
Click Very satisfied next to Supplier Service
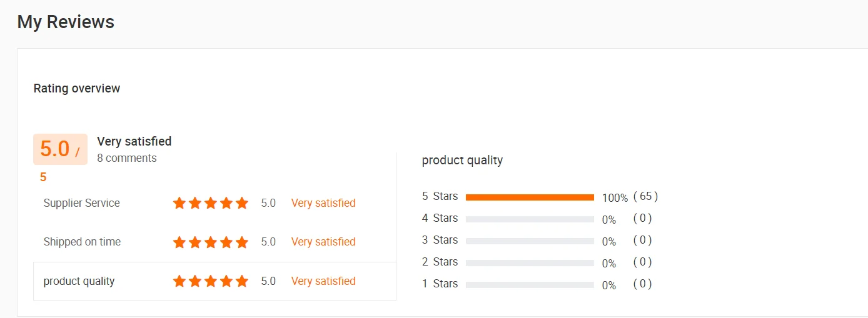tap(323, 203)
